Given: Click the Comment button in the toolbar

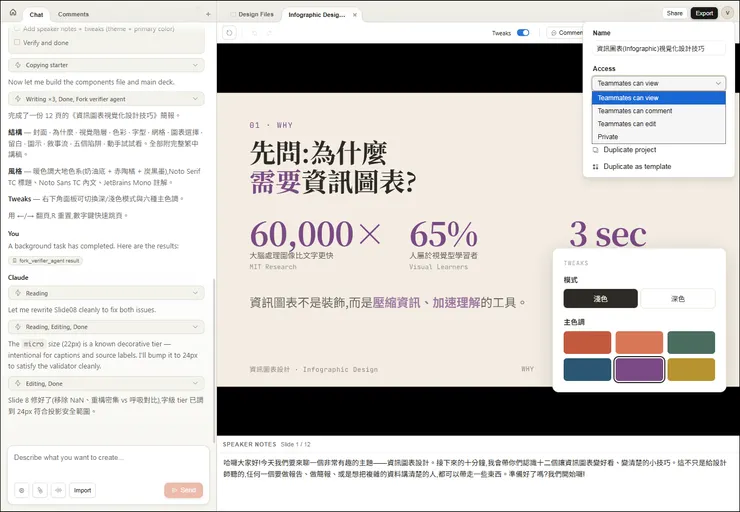Looking at the screenshot, I should point(565,33).
